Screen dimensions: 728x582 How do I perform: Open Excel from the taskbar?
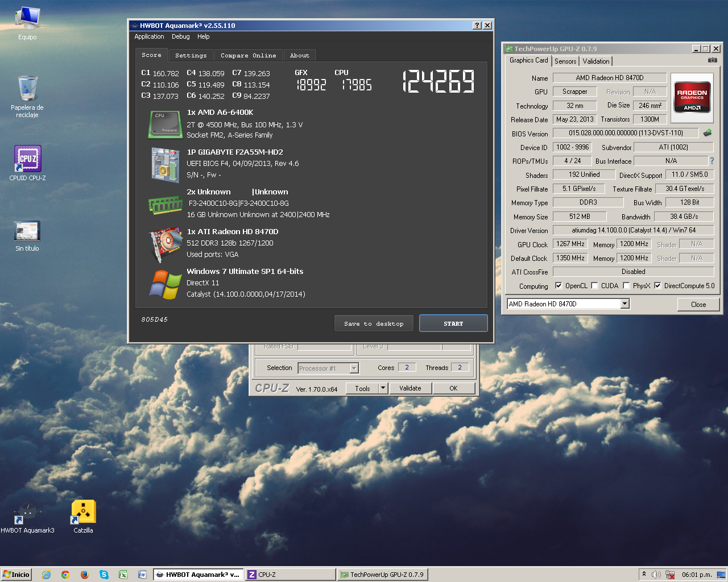click(x=123, y=575)
